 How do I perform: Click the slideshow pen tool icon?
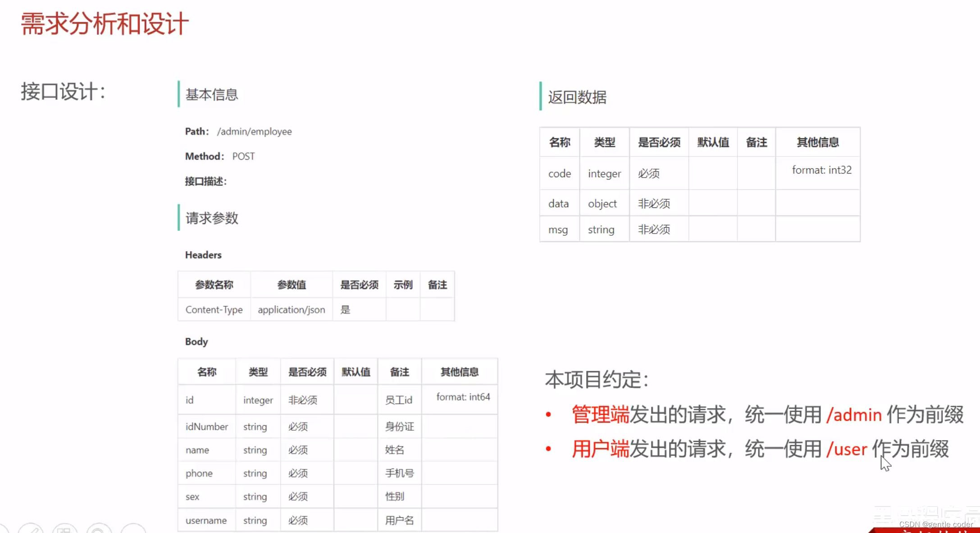coord(32,529)
